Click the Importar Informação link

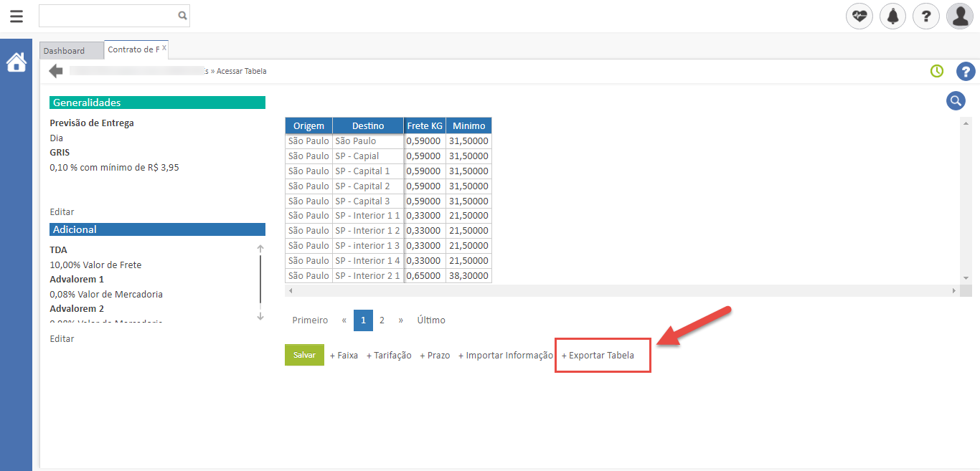tap(505, 355)
